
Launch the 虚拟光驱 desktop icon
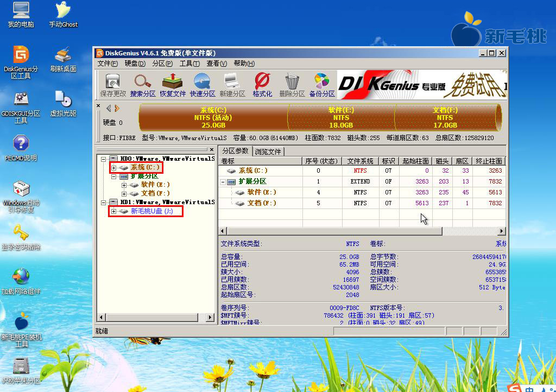pos(63,104)
